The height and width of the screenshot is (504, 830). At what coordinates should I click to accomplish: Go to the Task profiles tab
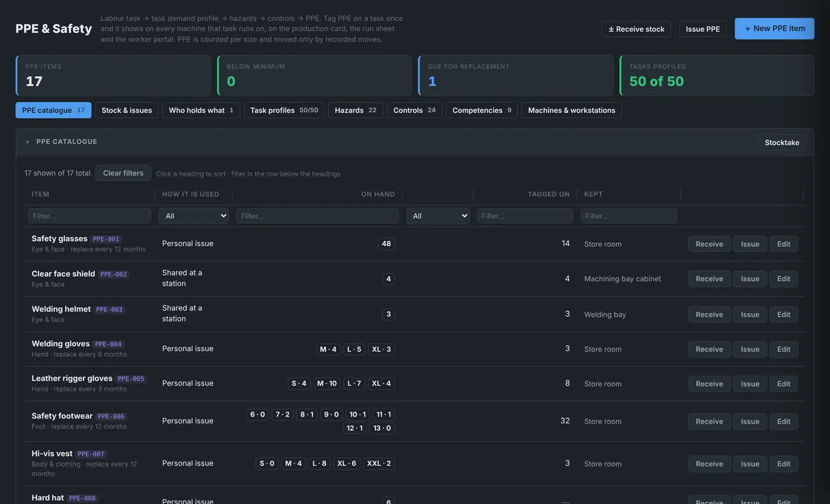click(x=284, y=110)
